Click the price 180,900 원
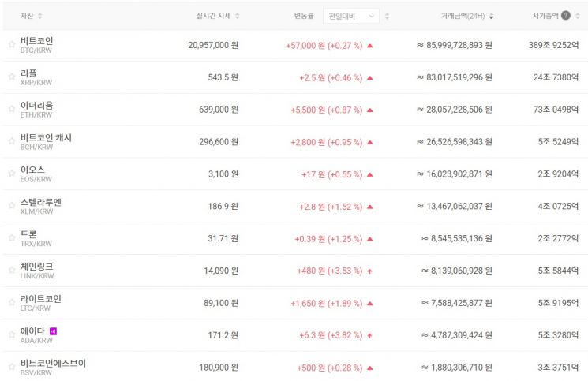The width and height of the screenshot is (588, 381). pos(219,368)
